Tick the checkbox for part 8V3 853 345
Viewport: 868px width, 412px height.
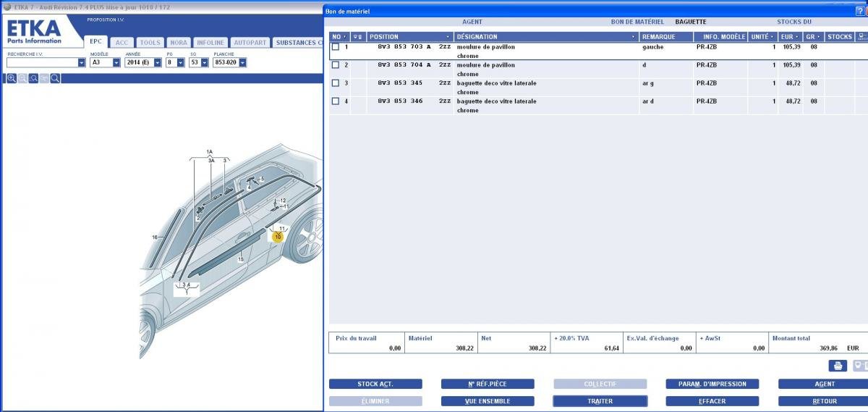click(336, 83)
